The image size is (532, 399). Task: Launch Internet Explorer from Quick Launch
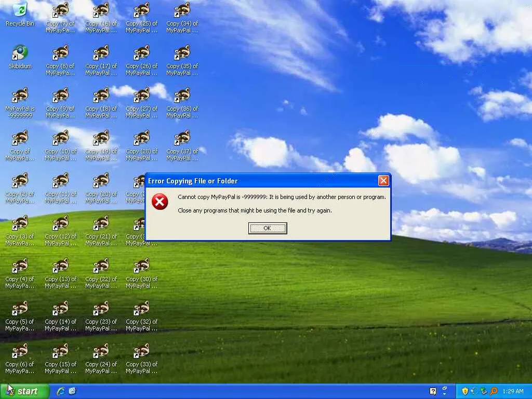tap(61, 391)
